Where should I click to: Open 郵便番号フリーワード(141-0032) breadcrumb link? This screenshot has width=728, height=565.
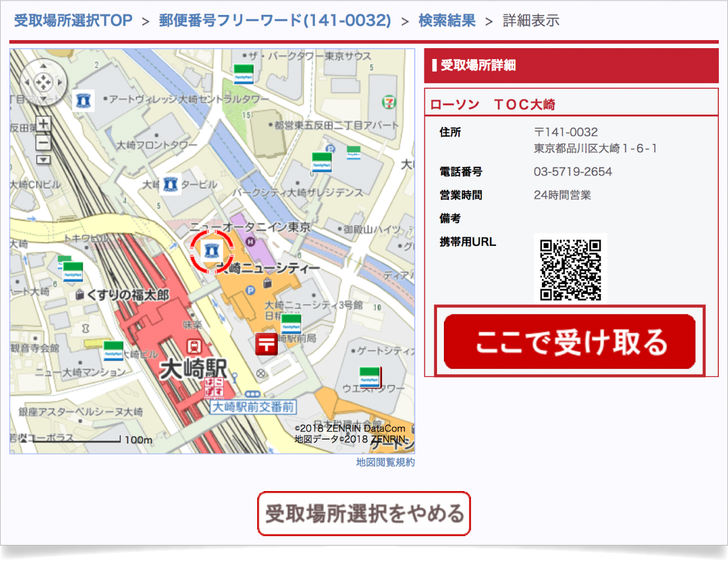[275, 21]
